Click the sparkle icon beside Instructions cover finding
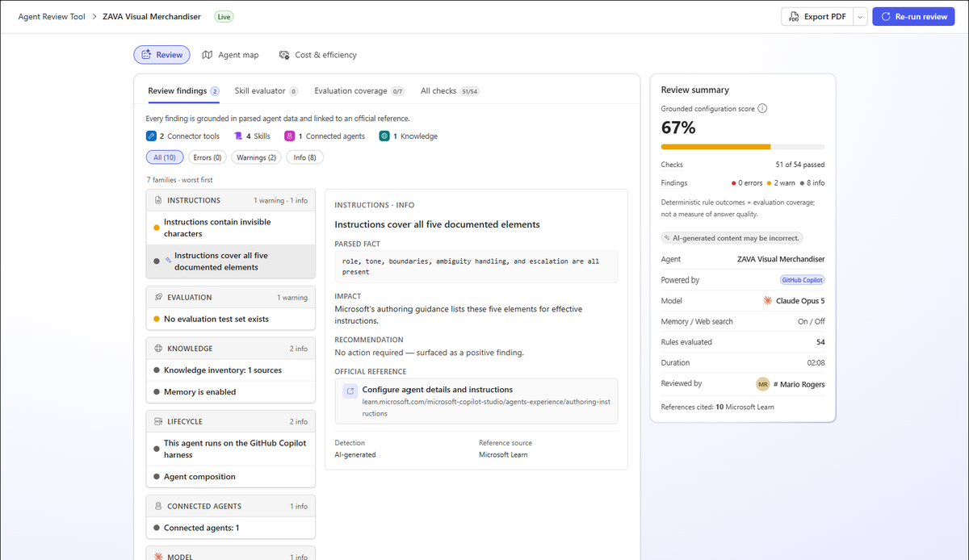 (168, 260)
